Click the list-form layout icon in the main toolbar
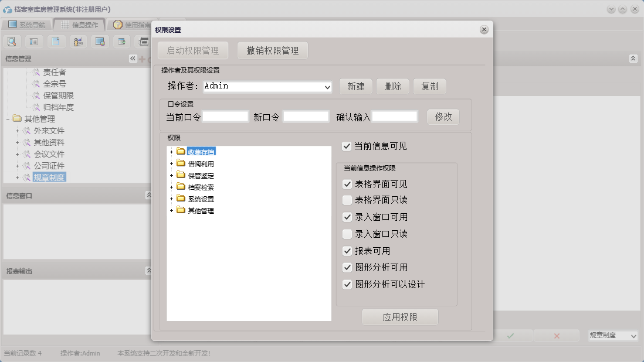Screen dimensions: 644x362 [x=33, y=42]
